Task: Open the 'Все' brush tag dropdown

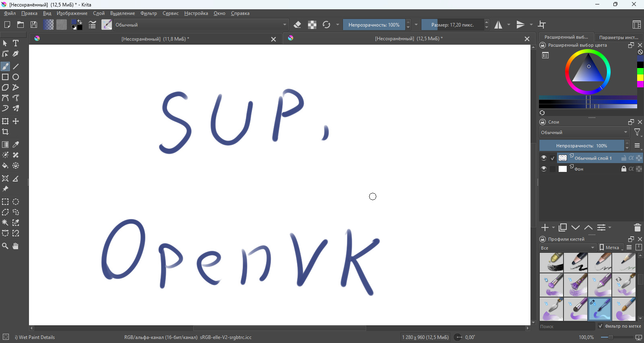Action: [568, 248]
